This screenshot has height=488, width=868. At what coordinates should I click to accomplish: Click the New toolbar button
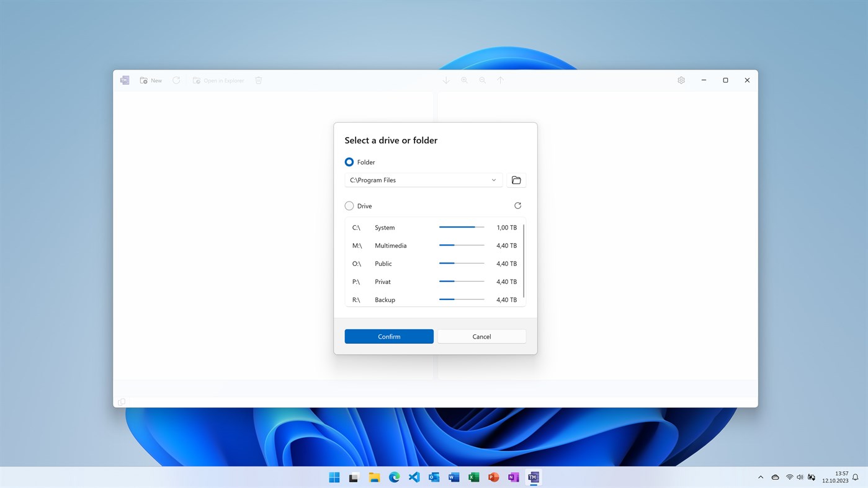point(151,81)
